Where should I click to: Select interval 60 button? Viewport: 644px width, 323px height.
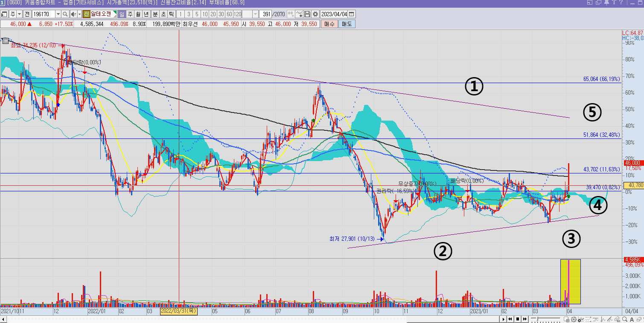(229, 14)
